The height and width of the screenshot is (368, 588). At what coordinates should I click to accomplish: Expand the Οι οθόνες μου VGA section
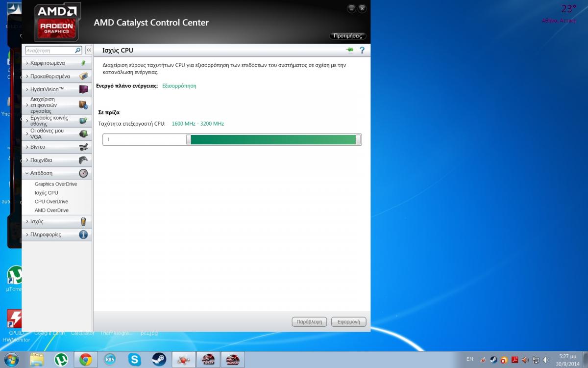point(57,134)
